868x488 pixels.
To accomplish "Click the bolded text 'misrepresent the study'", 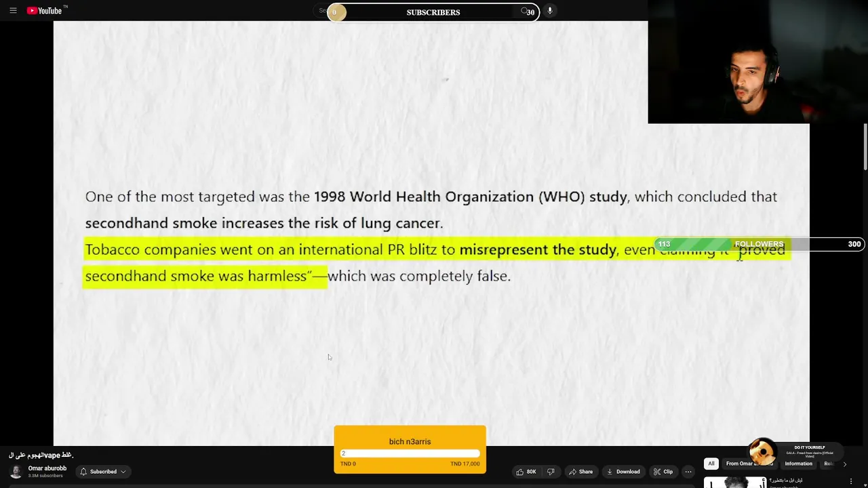I will pyautogui.click(x=538, y=249).
